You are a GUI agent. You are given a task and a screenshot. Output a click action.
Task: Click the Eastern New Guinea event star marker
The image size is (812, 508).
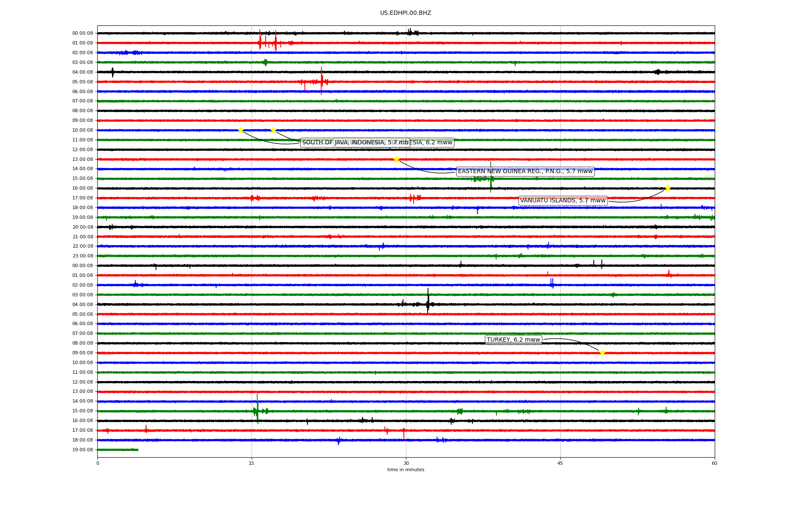[x=396, y=159]
